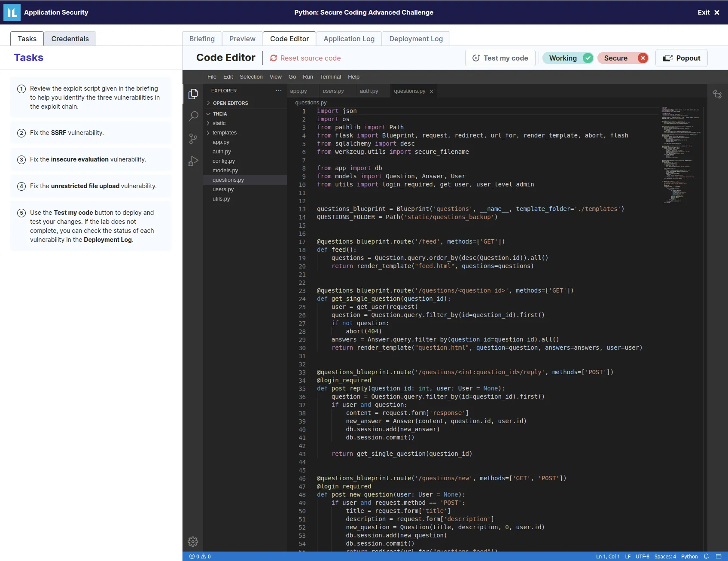Open the Settings gear at bottom of activity bar
The height and width of the screenshot is (561, 728).
(193, 542)
